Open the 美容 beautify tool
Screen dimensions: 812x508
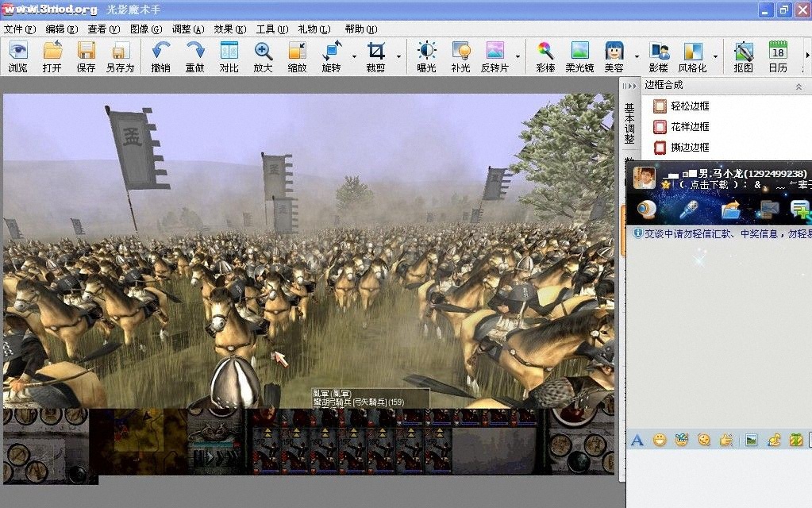pos(614,56)
